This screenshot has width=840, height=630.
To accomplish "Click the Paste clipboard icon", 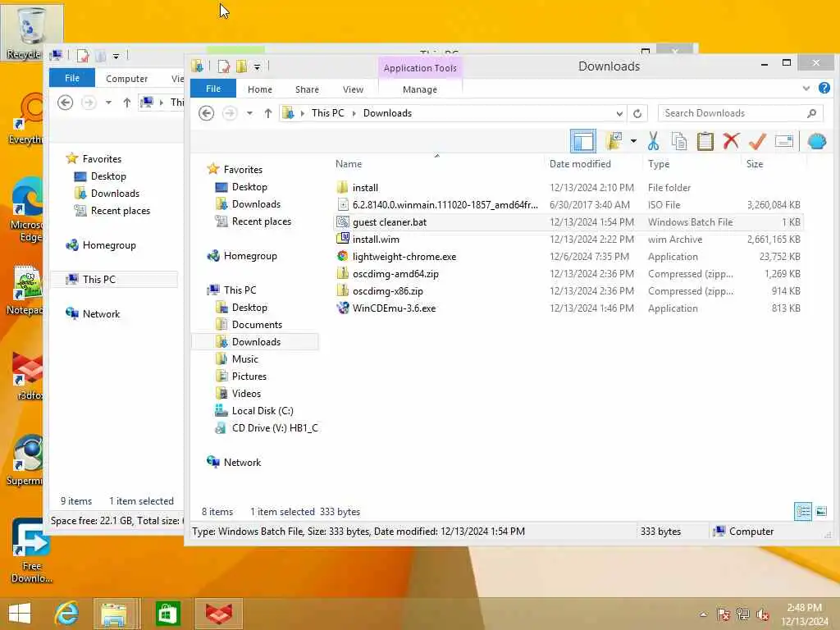I will coord(705,141).
